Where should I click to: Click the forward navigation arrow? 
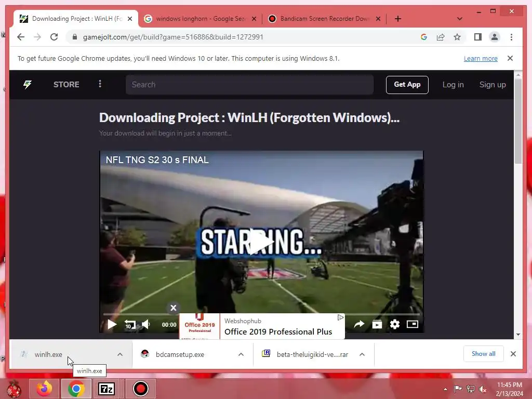click(37, 37)
